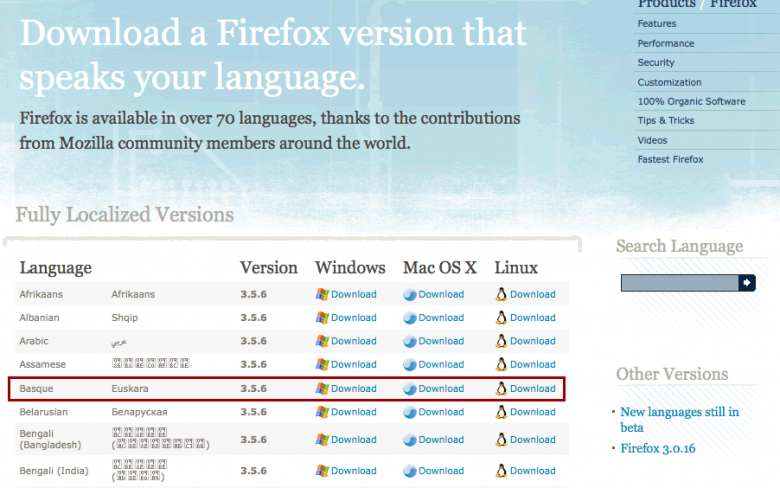780x488 pixels.
Task: Open the Firefox 3.0.16 link
Action: point(657,449)
